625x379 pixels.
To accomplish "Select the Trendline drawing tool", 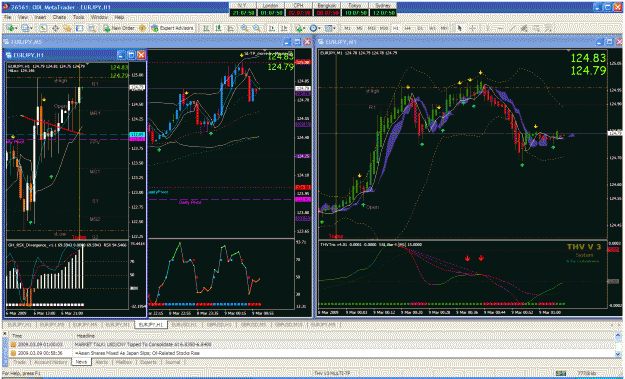I will point(512,28).
